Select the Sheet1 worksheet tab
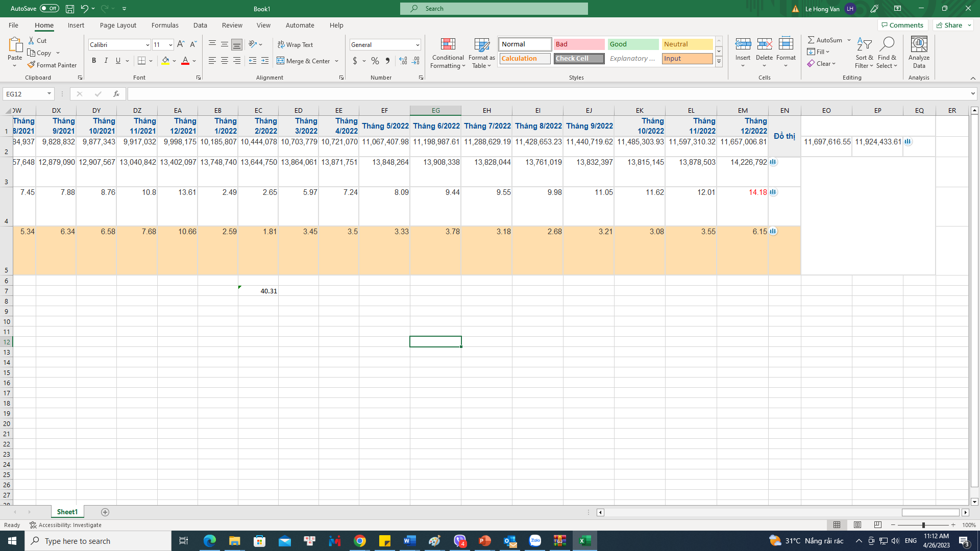 point(67,512)
